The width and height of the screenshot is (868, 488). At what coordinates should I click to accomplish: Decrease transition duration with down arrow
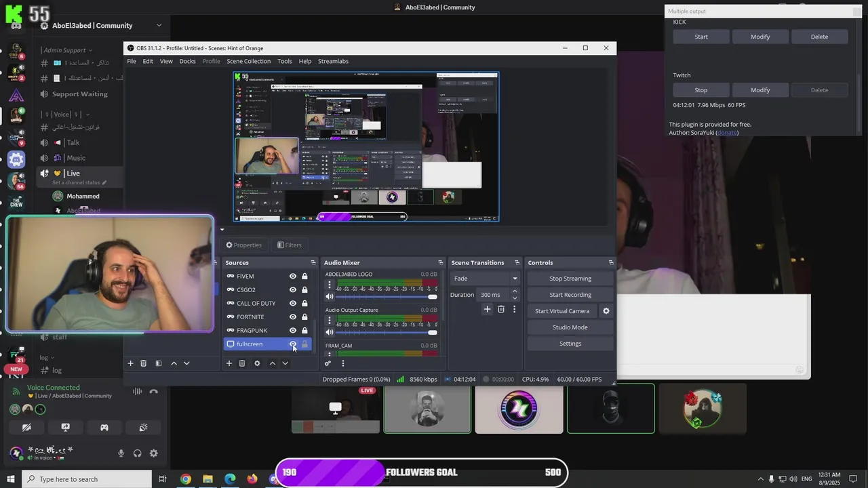[515, 298]
